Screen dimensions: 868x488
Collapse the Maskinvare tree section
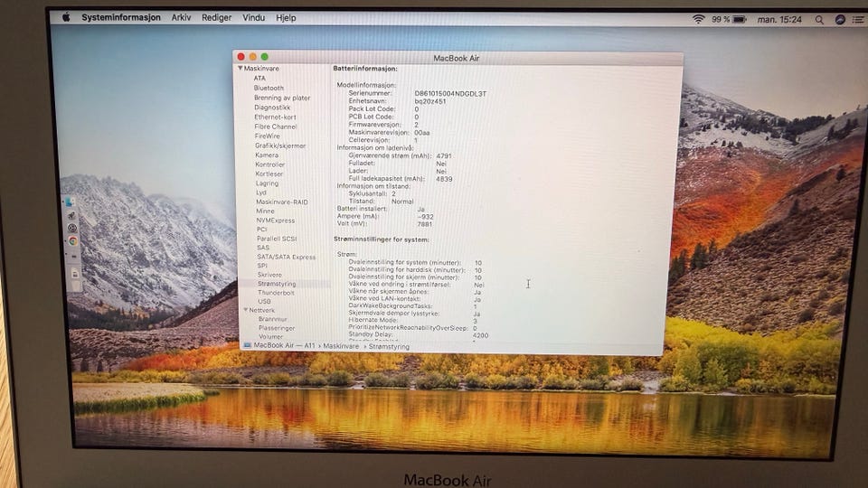241,68
